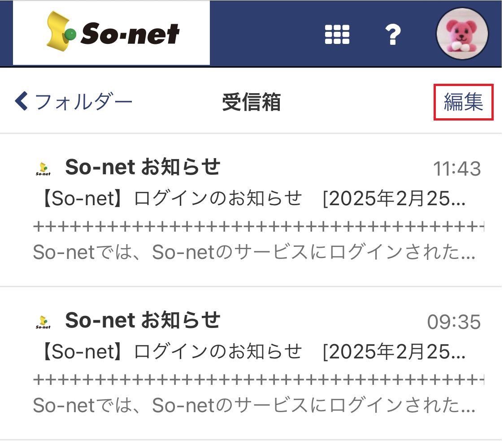Select the 11:43 timestamp
The width and height of the screenshot is (504, 444).
tap(456, 169)
